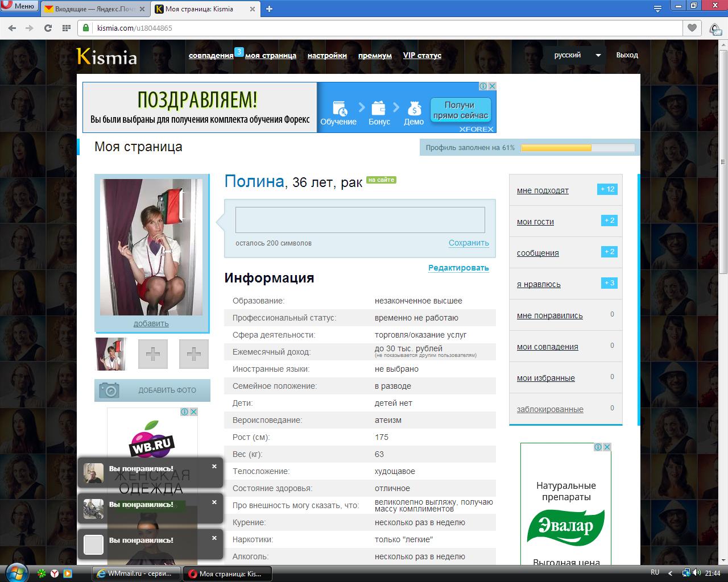Close the notification with the blank avatar
This screenshot has height=582, width=728.
tap(214, 538)
